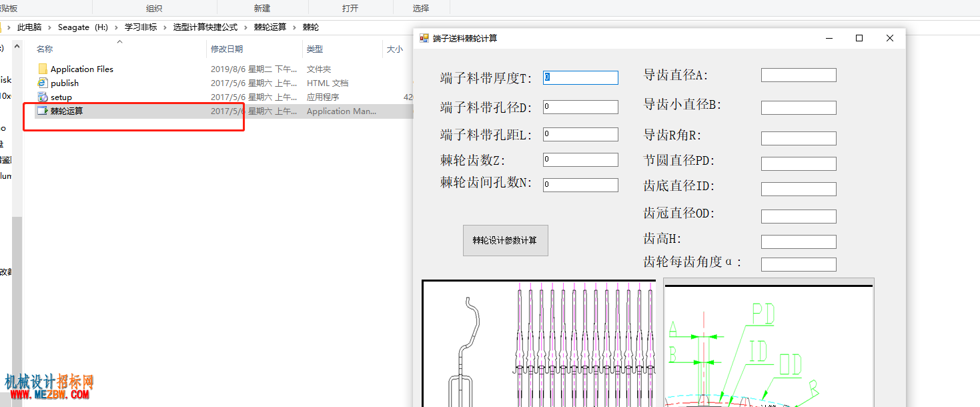Select the Application Files folder name

pos(82,69)
